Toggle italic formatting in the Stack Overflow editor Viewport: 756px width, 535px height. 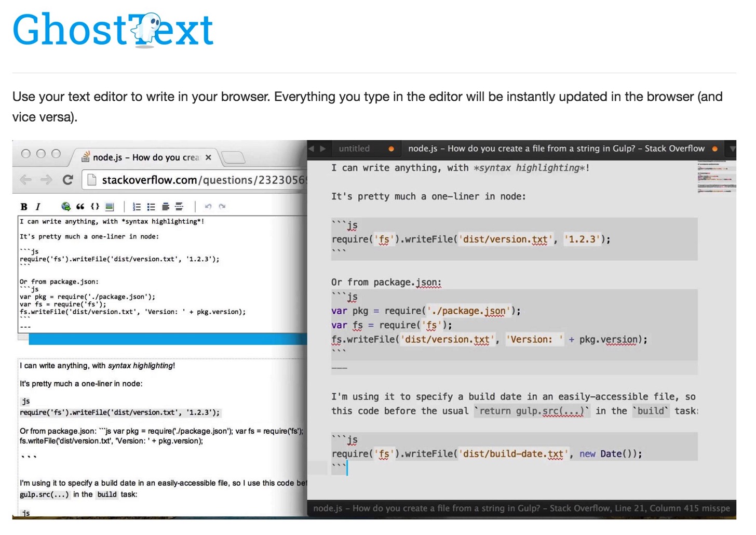tap(38, 207)
